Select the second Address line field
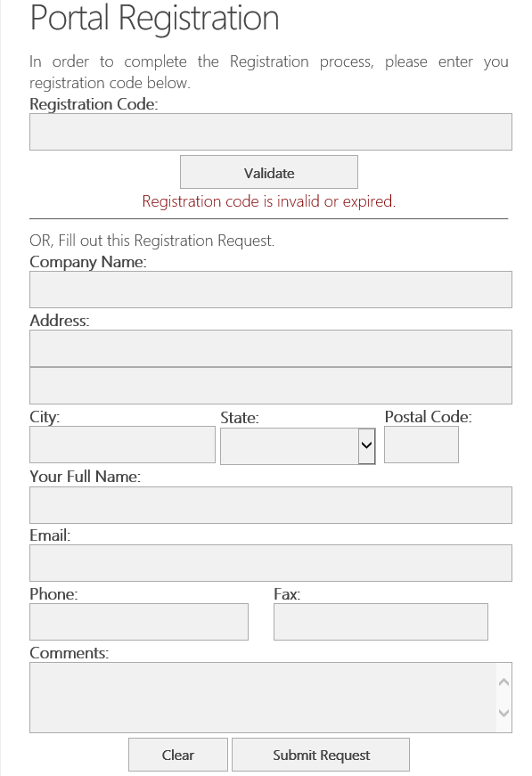 click(271, 386)
